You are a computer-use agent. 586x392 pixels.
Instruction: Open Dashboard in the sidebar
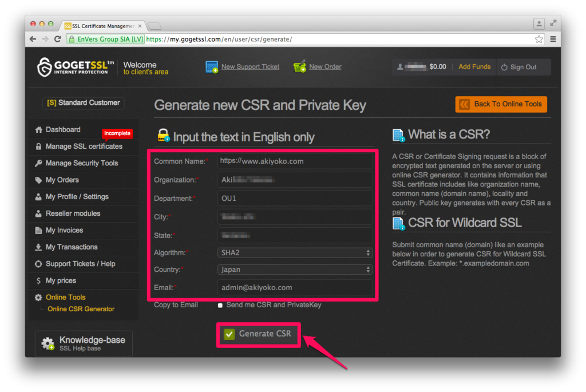(x=63, y=130)
